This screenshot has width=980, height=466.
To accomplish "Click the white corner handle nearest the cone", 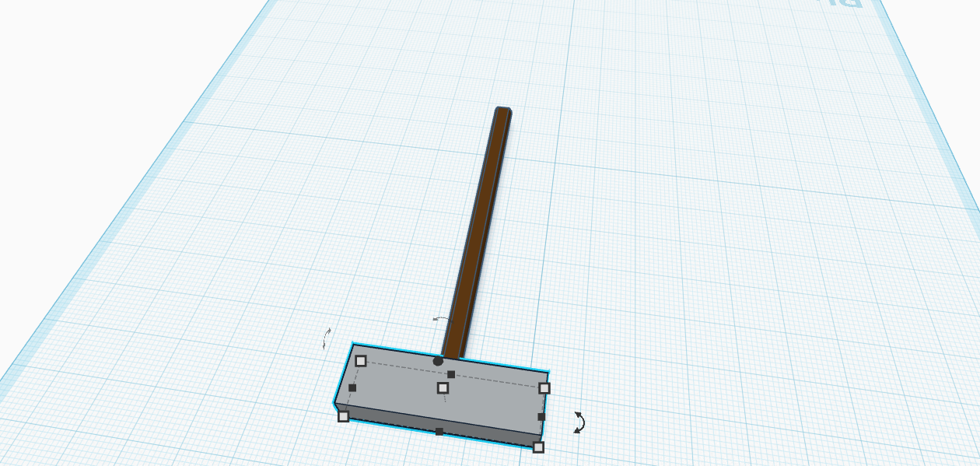I will pos(361,360).
